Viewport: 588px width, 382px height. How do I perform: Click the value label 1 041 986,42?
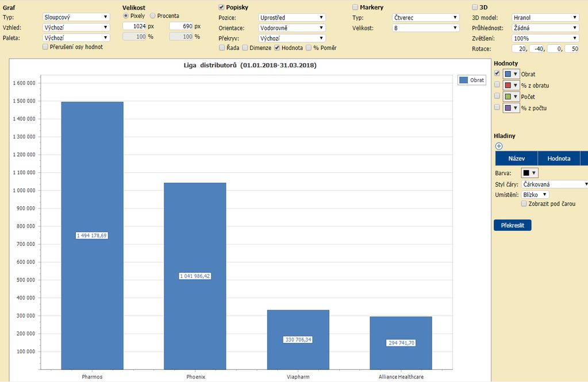[195, 276]
